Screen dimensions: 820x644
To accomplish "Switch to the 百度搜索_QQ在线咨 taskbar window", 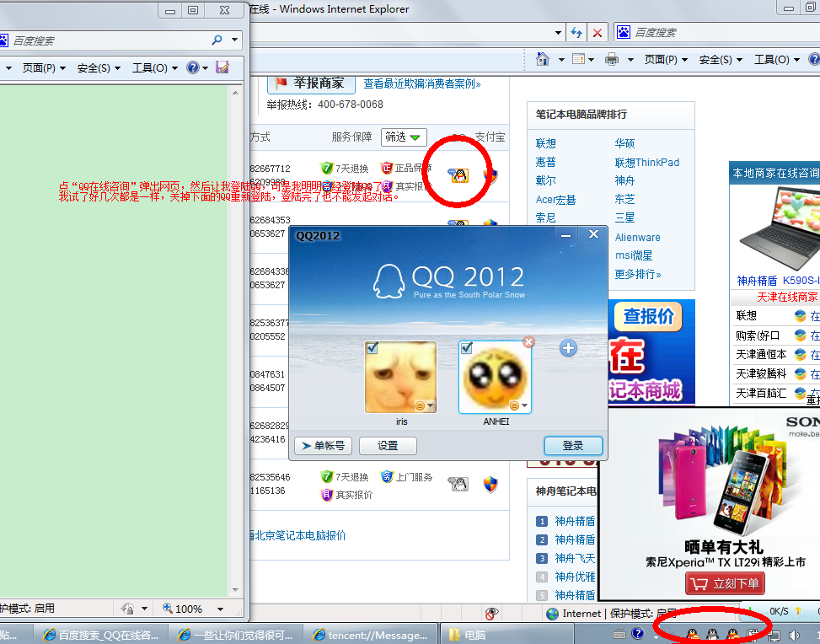I will 101,635.
